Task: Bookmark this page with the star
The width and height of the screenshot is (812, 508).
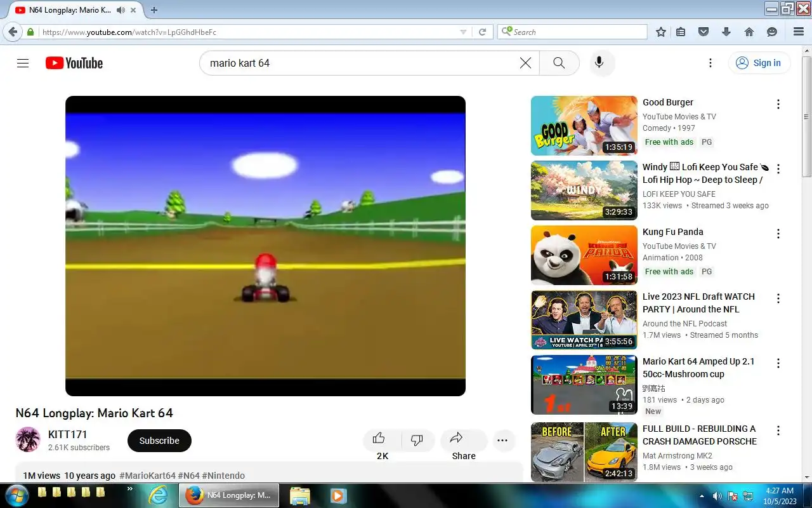Action: pyautogui.click(x=661, y=32)
